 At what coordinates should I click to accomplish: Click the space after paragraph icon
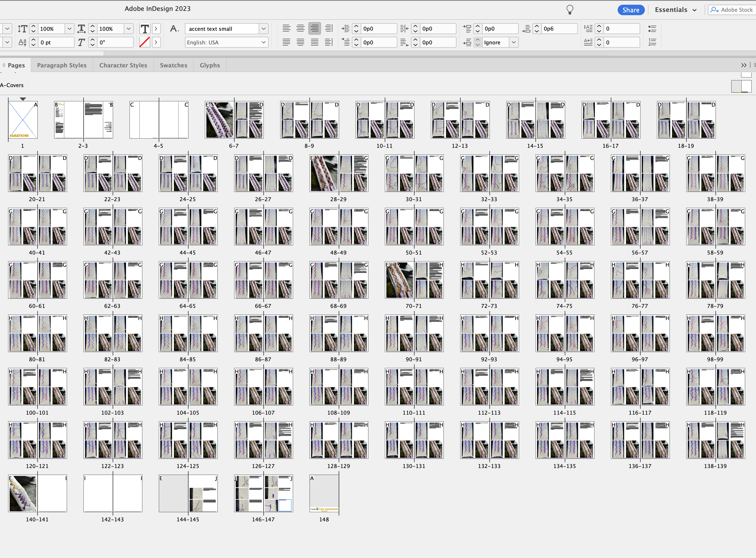pos(526,29)
